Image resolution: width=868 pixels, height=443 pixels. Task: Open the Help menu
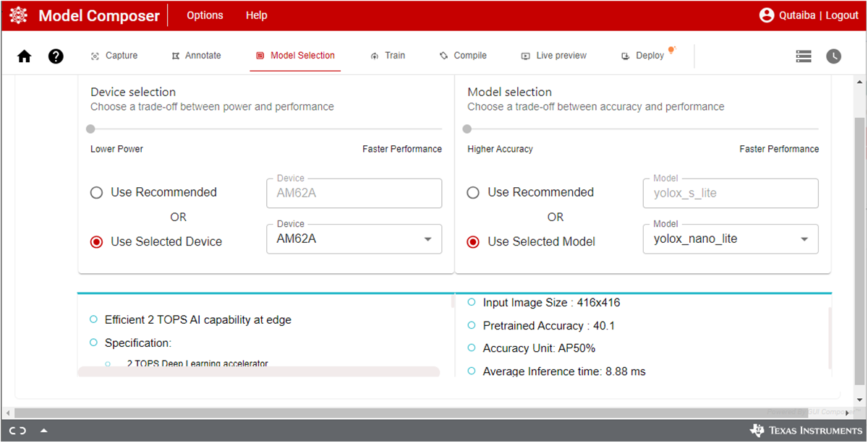pos(256,15)
